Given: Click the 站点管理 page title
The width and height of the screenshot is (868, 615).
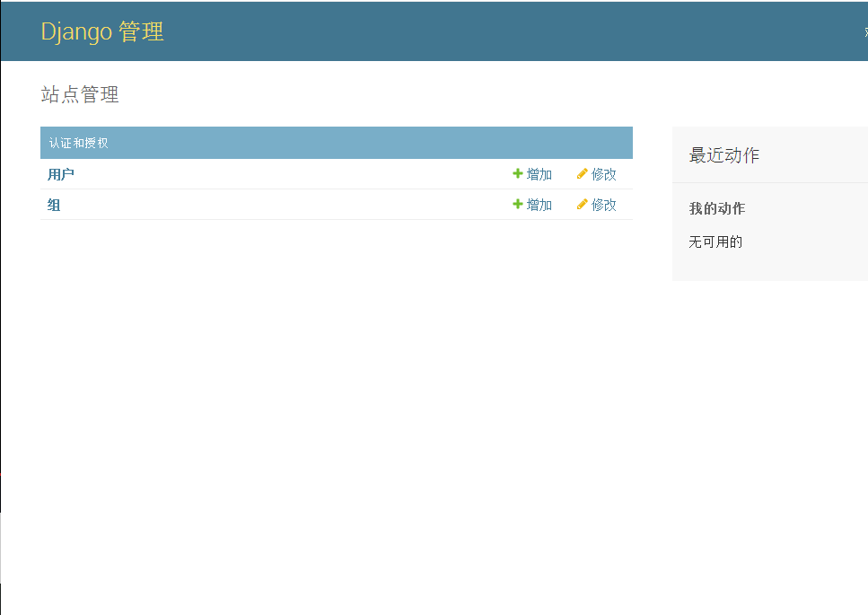Looking at the screenshot, I should click(82, 95).
